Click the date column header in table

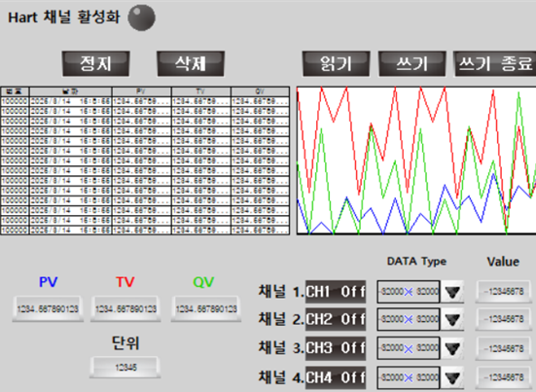pyautogui.click(x=70, y=91)
